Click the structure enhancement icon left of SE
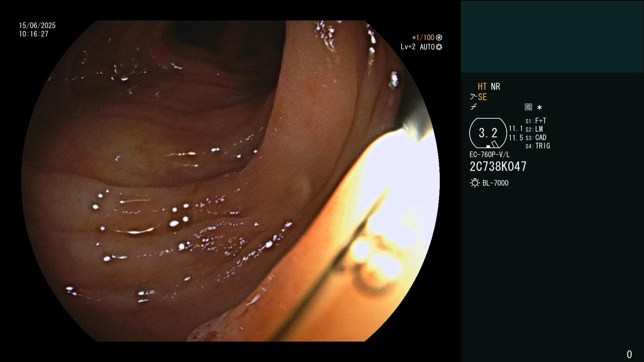The width and height of the screenshot is (644, 362). (473, 97)
